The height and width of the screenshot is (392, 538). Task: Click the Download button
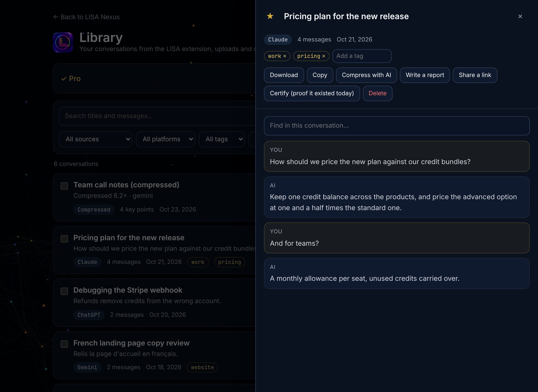(x=284, y=75)
